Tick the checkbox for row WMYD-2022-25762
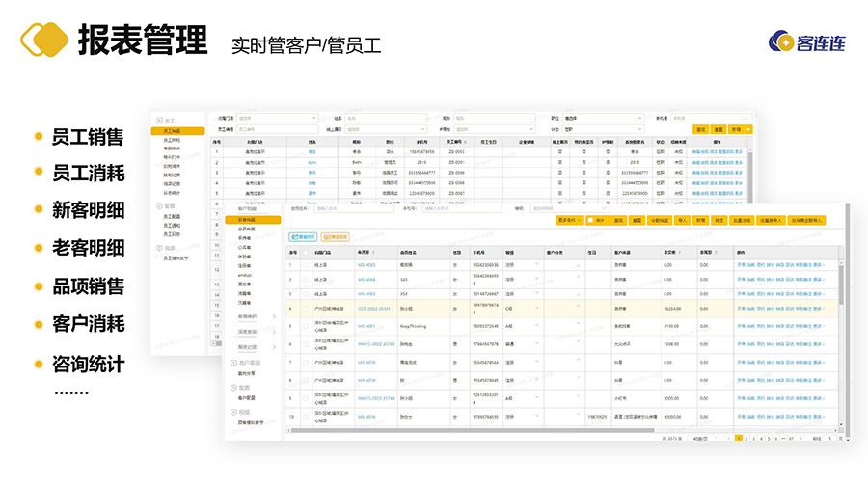Viewport: 868px width, 488px height. point(305,344)
